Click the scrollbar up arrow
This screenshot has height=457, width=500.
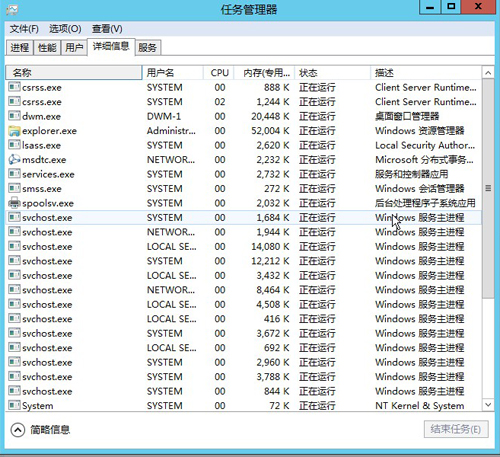pos(488,73)
